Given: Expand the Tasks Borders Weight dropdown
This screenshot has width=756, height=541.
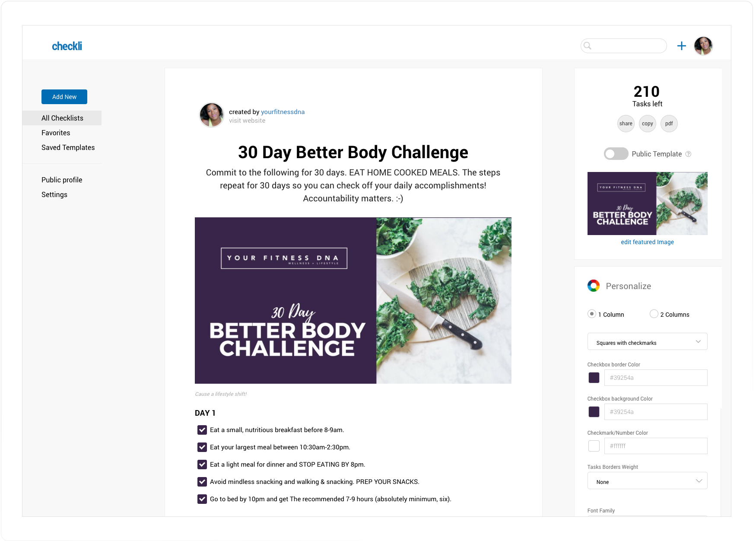Looking at the screenshot, I should tap(647, 481).
